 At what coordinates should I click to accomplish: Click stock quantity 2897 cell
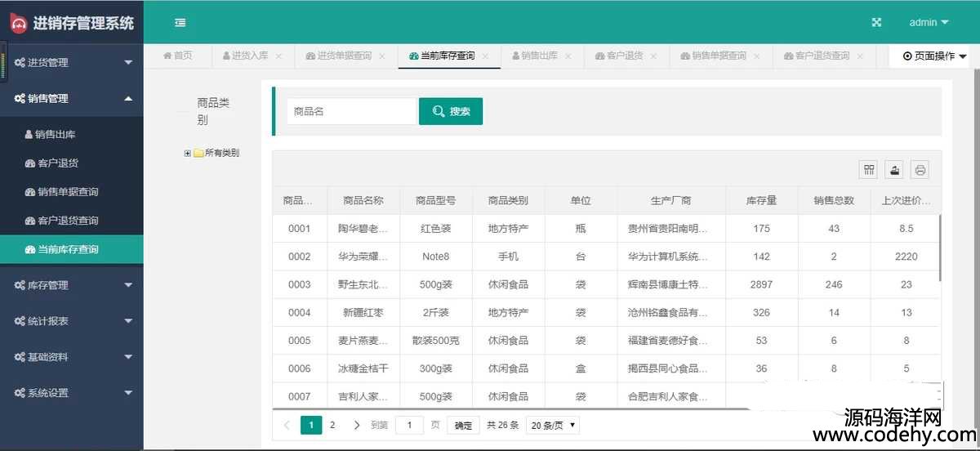(761, 284)
